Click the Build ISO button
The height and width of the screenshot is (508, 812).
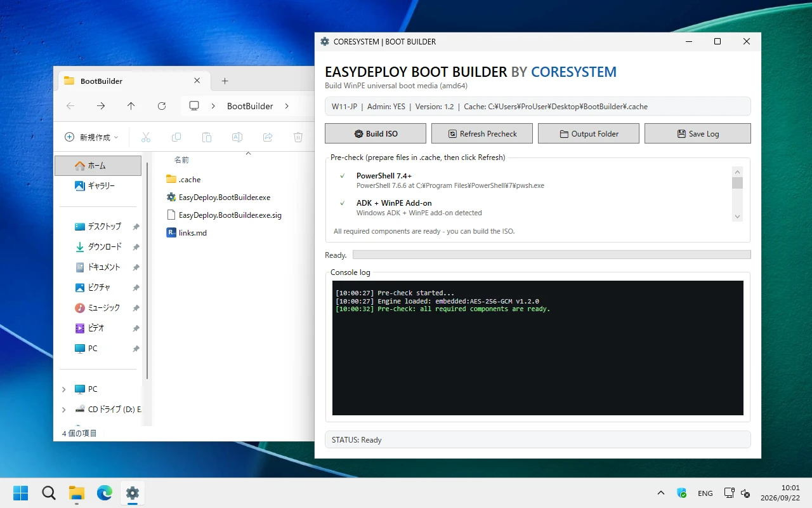(376, 133)
